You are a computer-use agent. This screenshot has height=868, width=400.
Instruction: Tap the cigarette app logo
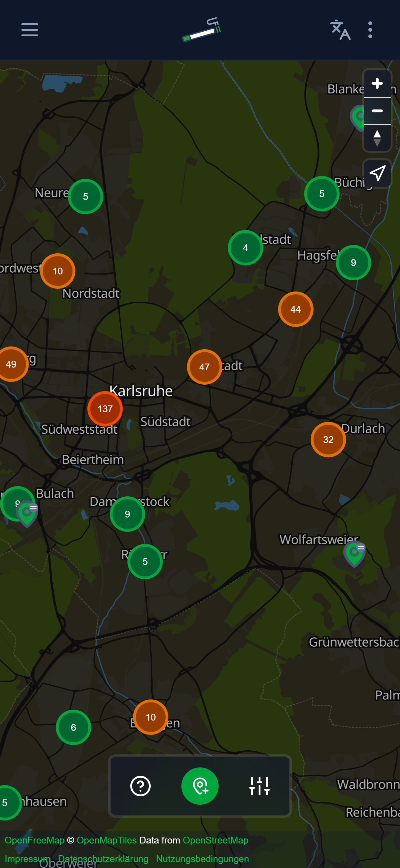point(201,30)
